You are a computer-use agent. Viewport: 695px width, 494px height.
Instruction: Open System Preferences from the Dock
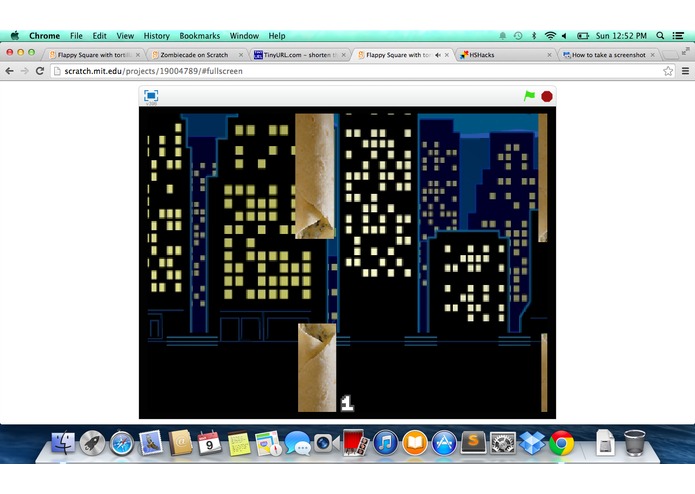(502, 443)
